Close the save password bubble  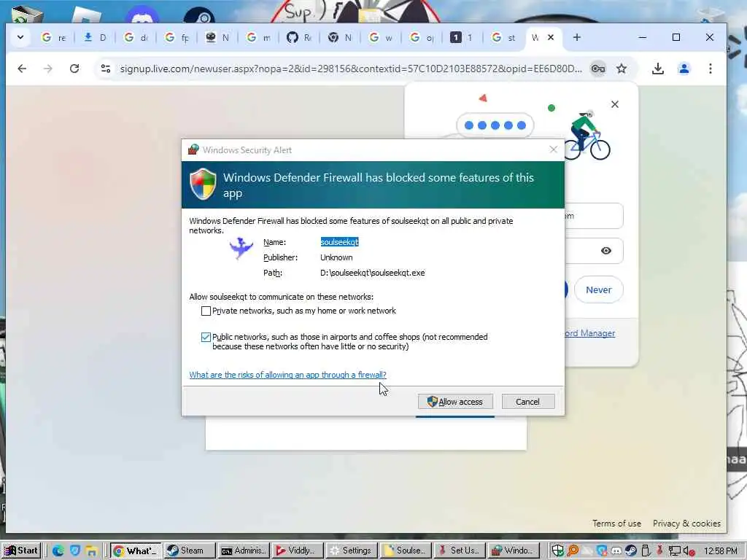(x=615, y=104)
